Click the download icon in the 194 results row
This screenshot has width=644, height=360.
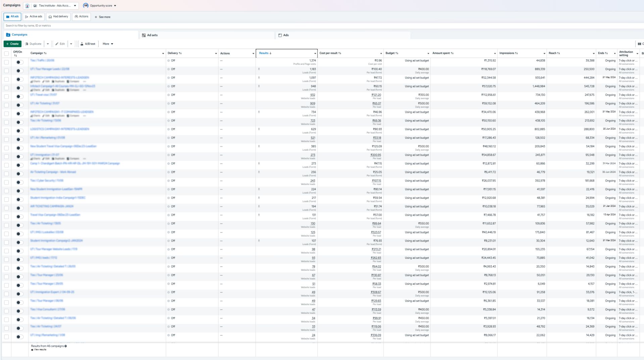(x=259, y=206)
